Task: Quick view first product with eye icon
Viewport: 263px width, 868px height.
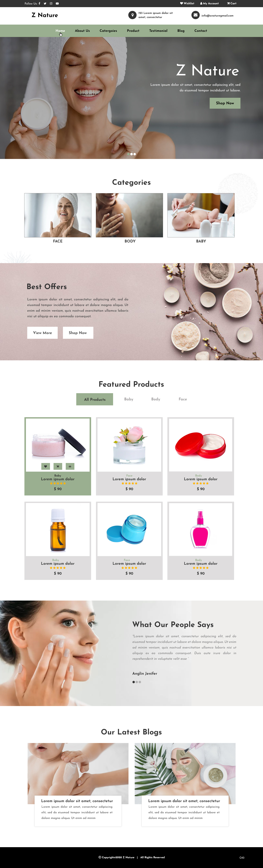Action: (x=70, y=466)
